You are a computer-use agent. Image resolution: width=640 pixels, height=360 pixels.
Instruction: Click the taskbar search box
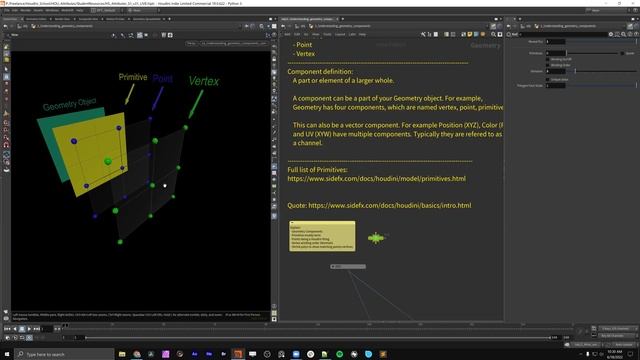pos(64,354)
